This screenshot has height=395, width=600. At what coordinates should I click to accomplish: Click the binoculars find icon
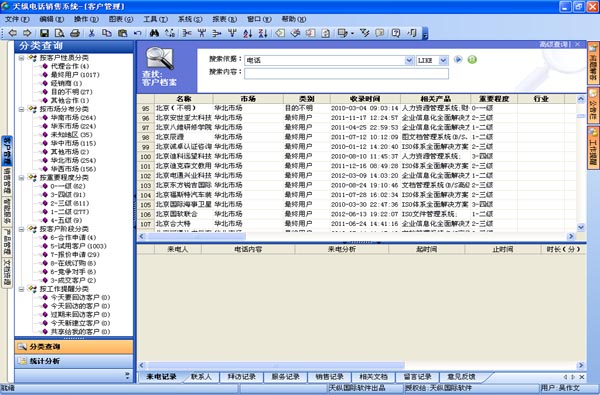click(154, 33)
